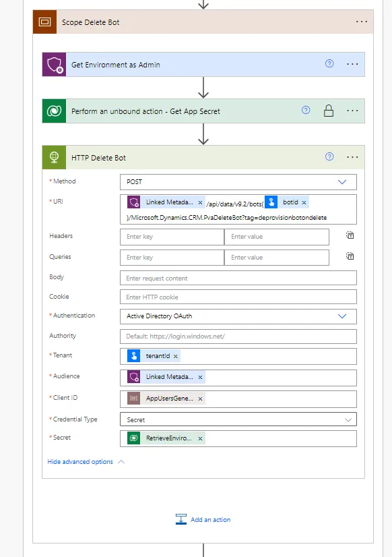This screenshot has height=557, width=392.
Task: Open Get Environment as Admin ellipsis menu
Action: [352, 64]
